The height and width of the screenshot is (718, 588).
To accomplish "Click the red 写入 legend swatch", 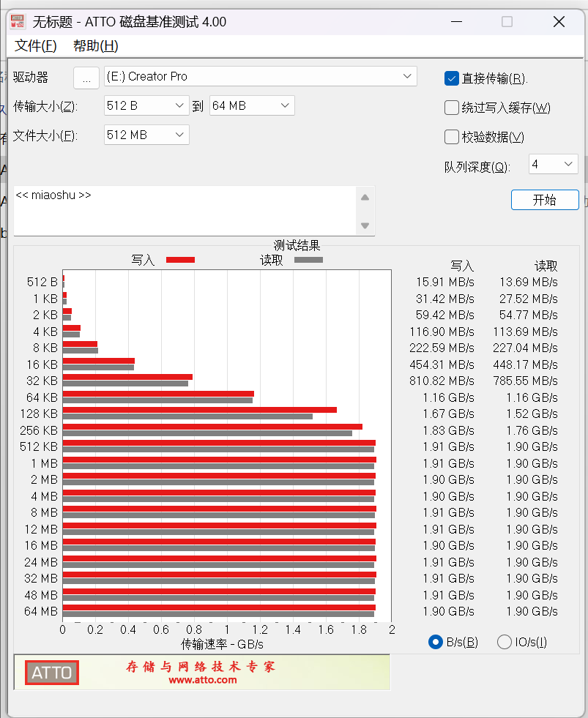I will pyautogui.click(x=181, y=260).
